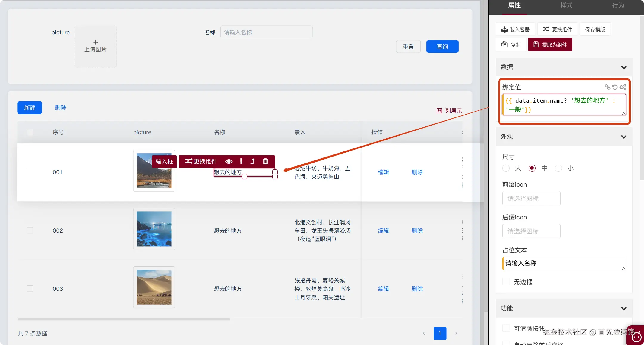The width and height of the screenshot is (644, 345).
Task: Click the link icon beside 绑定值
Action: [x=607, y=87]
